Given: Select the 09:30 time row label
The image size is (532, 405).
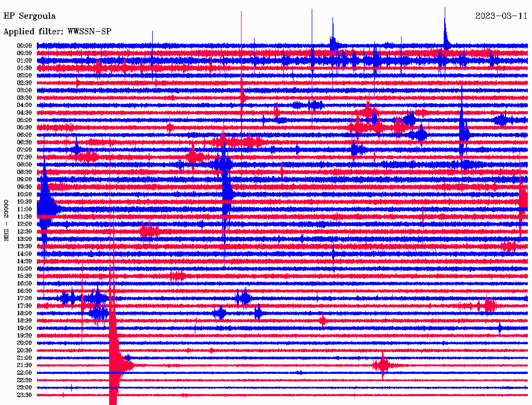Looking at the screenshot, I should 24,187.
